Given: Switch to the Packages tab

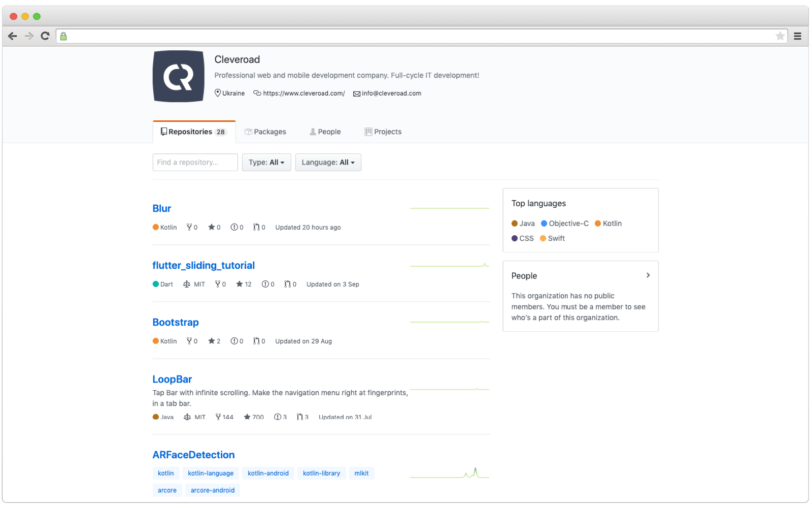Looking at the screenshot, I should (x=265, y=132).
